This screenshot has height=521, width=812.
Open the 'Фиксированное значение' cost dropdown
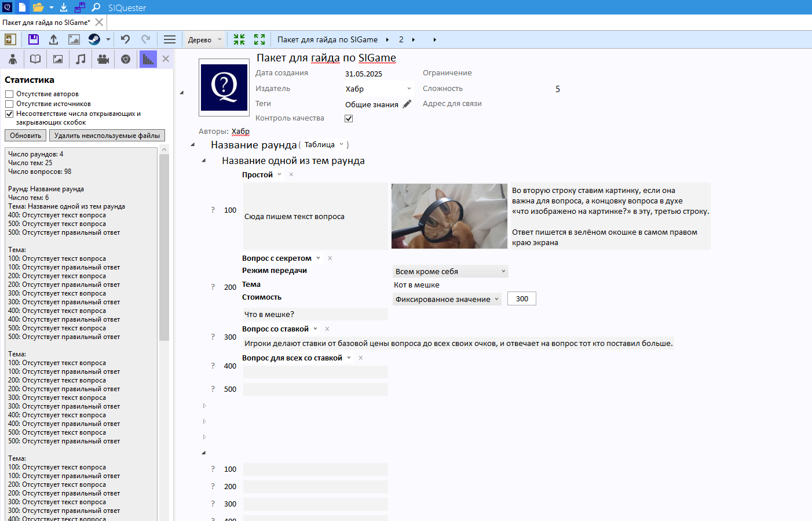(447, 299)
